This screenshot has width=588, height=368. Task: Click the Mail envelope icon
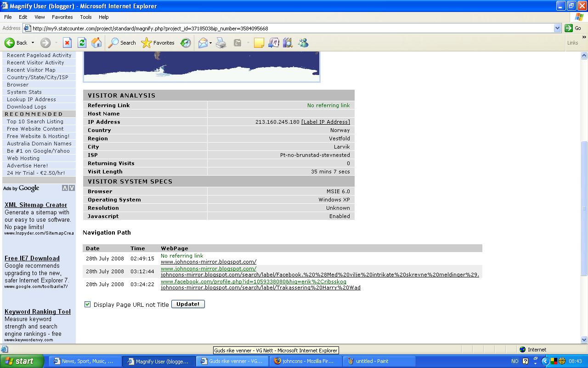point(203,43)
